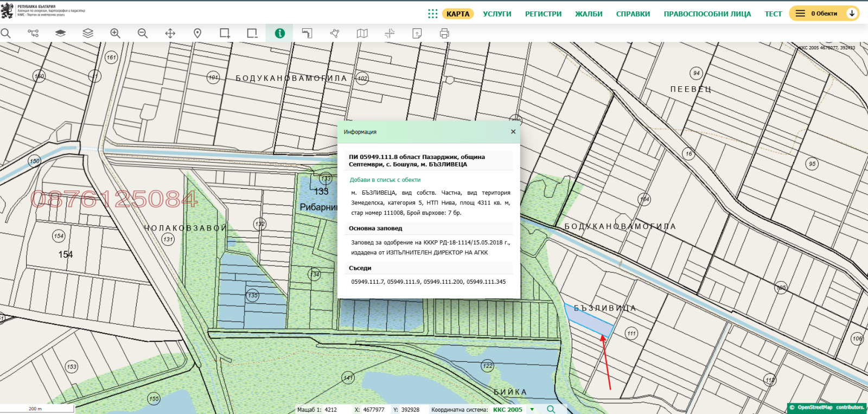
Task: Open the tree structure tool icon
Action: [x=33, y=33]
